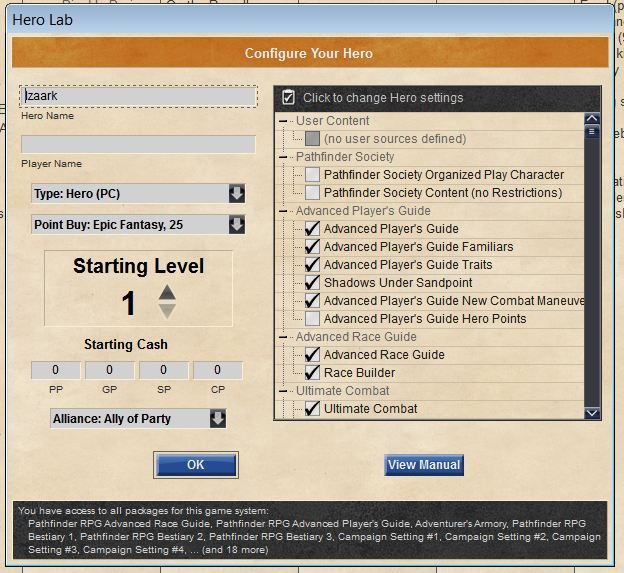Uncheck Advanced Player's Guide New Combat Maneuvers

312,300
